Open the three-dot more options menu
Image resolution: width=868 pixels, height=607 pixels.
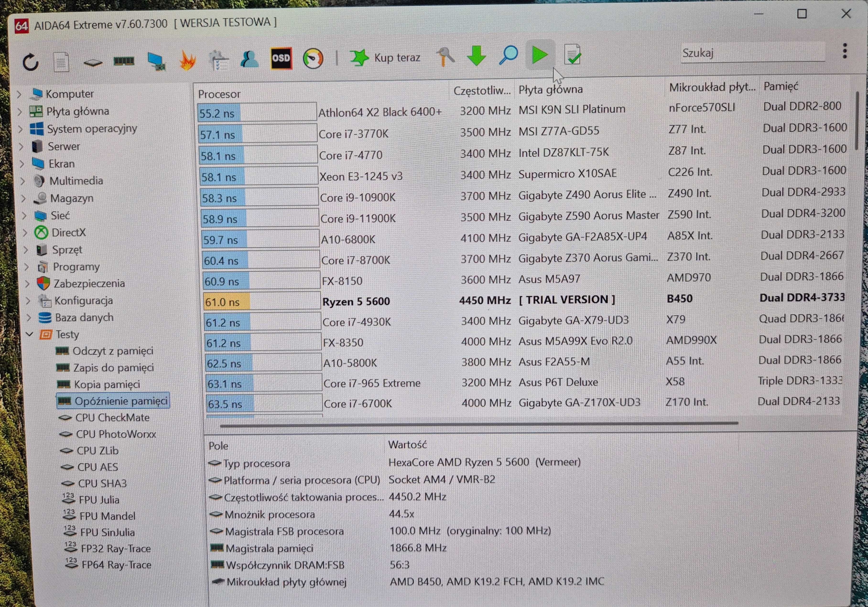845,51
